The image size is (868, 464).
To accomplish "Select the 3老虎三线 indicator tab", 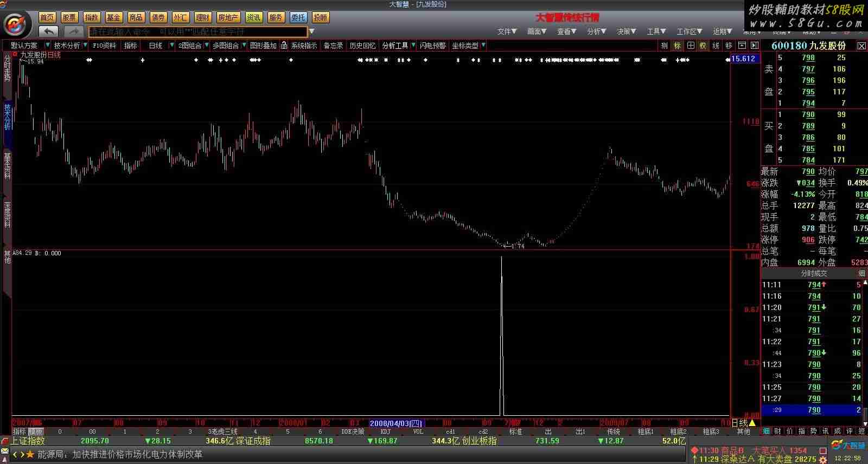I will click(x=222, y=431).
